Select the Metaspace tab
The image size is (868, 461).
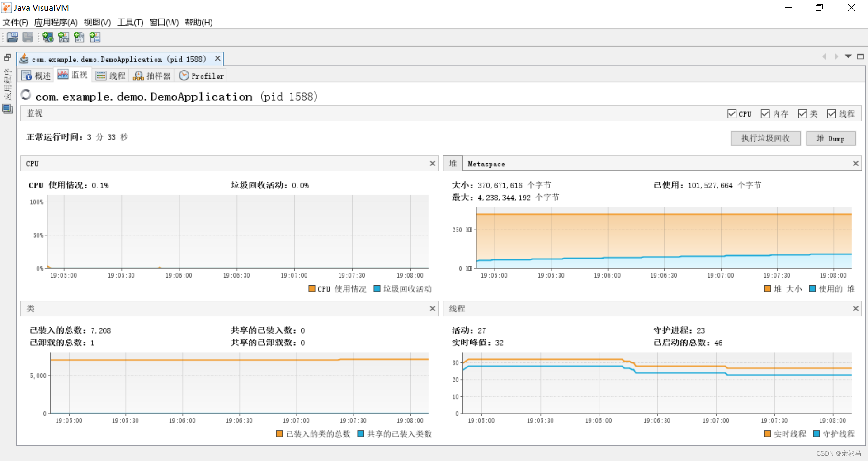486,164
